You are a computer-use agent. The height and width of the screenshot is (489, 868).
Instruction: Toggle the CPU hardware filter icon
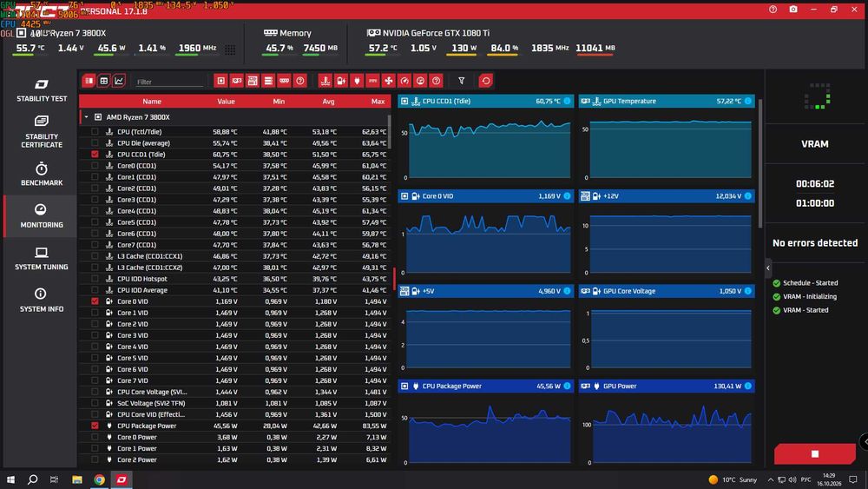(220, 81)
